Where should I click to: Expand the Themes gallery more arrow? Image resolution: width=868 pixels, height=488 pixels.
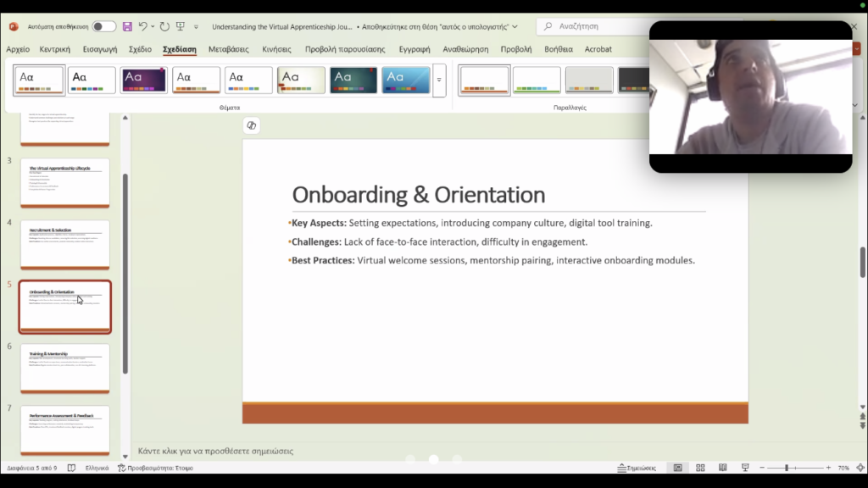439,80
